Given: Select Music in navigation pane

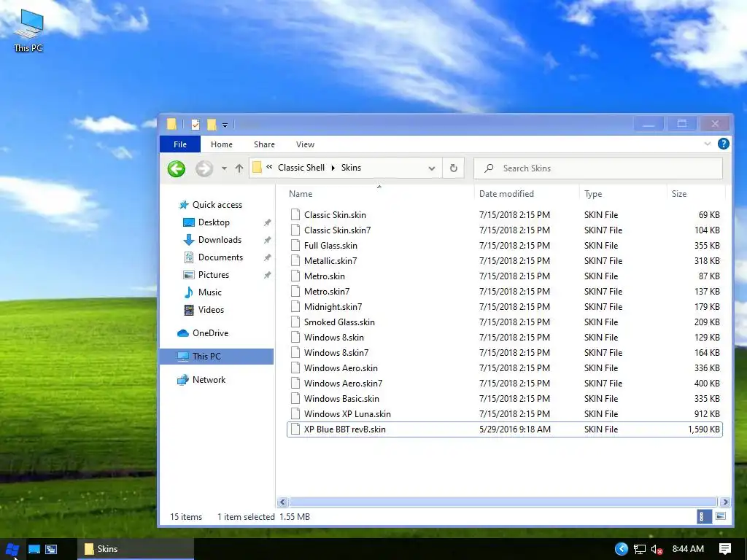Looking at the screenshot, I should pyautogui.click(x=209, y=292).
